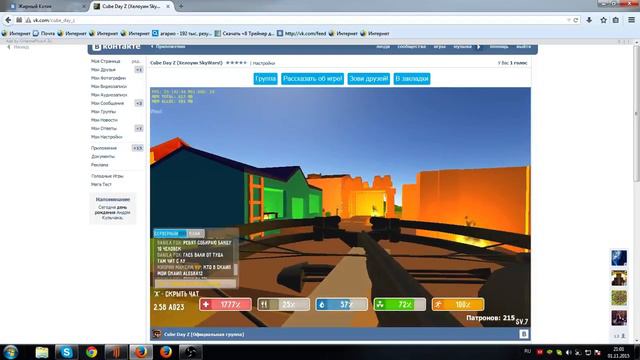
Task: Reload page using the address bar refresh icon
Action: [x=576, y=20]
